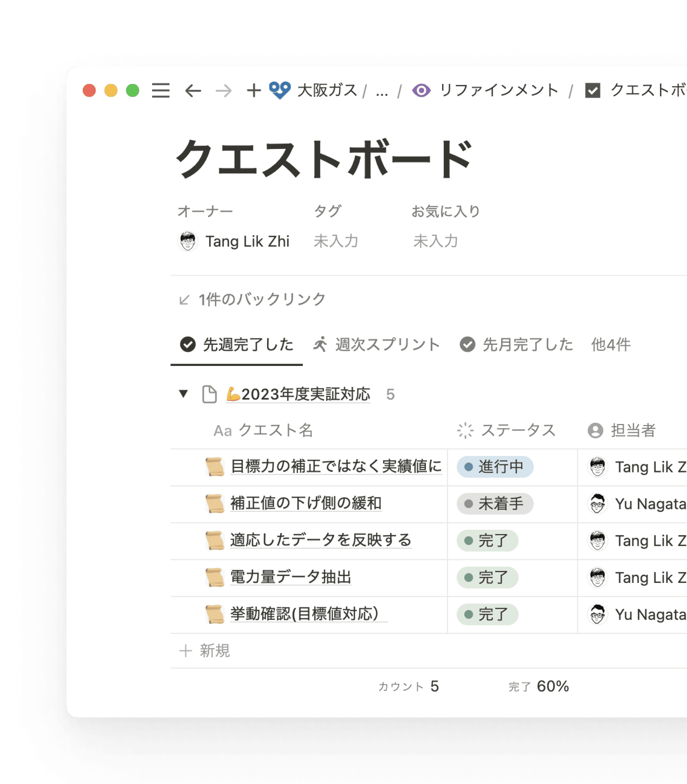Click the back navigation arrow
This screenshot has height=784, width=687.
[194, 91]
